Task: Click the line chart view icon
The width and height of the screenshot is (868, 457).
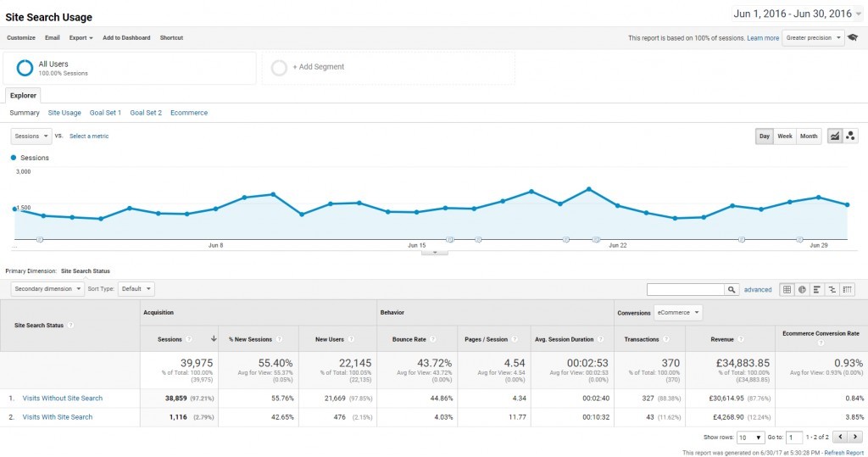Action: [x=835, y=136]
